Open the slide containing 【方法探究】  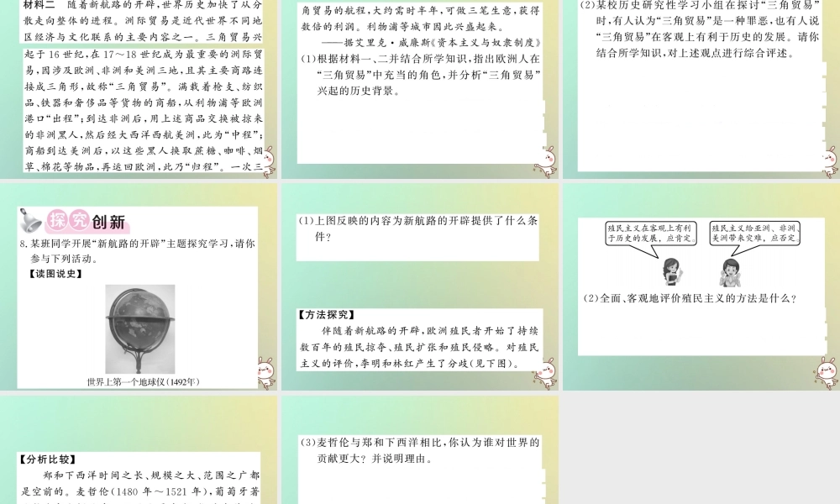(420, 286)
